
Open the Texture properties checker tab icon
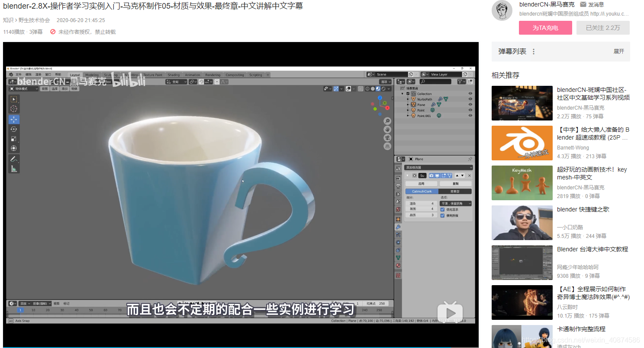pos(398,275)
